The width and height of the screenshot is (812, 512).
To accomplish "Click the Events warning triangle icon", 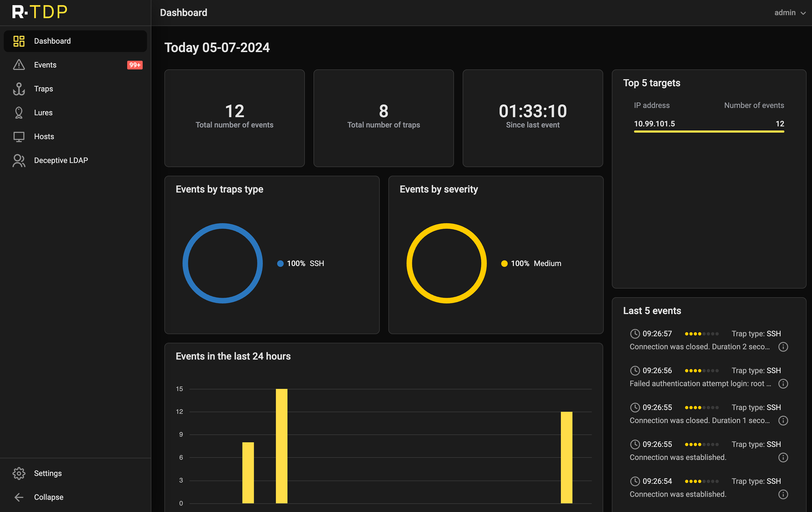I will [x=19, y=65].
